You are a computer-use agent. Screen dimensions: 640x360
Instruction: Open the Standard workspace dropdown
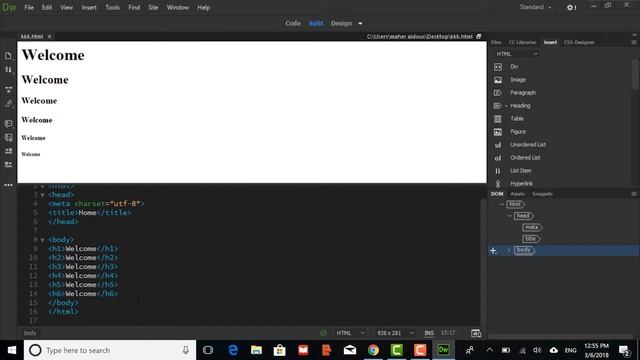(535, 7)
